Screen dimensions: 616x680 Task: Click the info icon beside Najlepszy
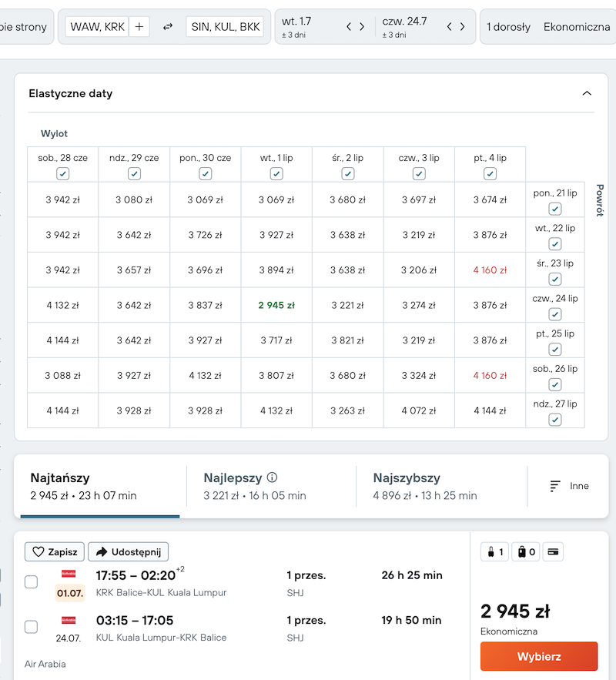click(x=273, y=477)
